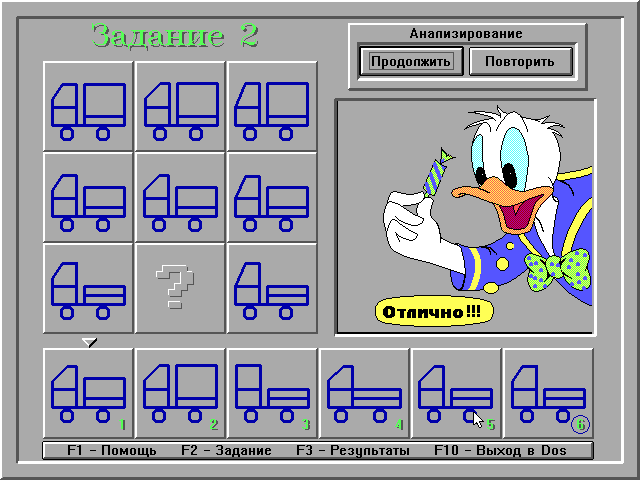
Task: Click the small triangle marker above answer 1
Action: click(x=89, y=342)
